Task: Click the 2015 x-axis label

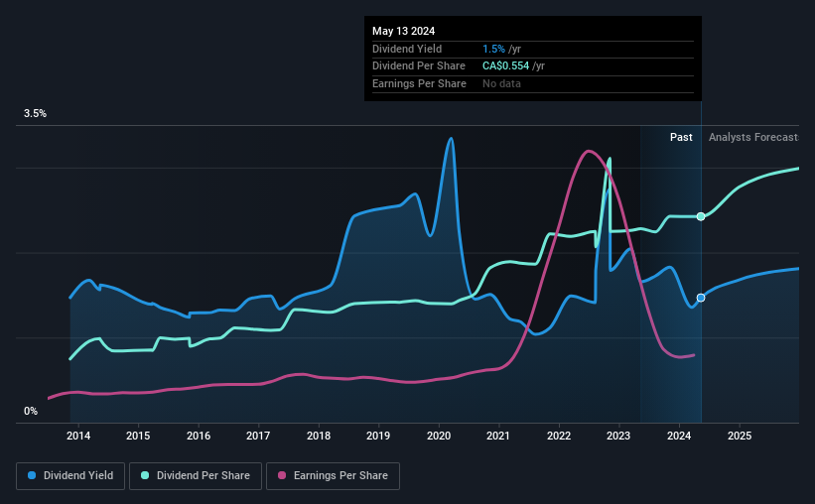Action: click(138, 436)
